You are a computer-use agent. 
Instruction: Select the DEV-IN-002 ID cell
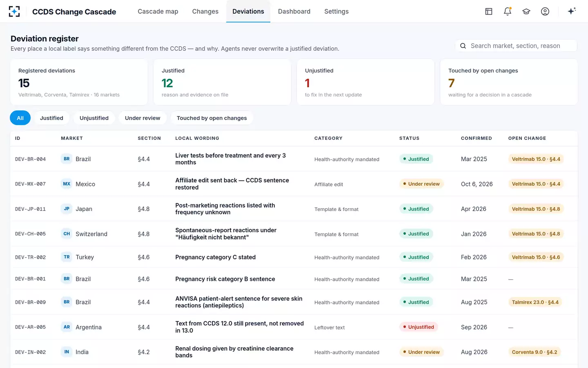(30, 352)
